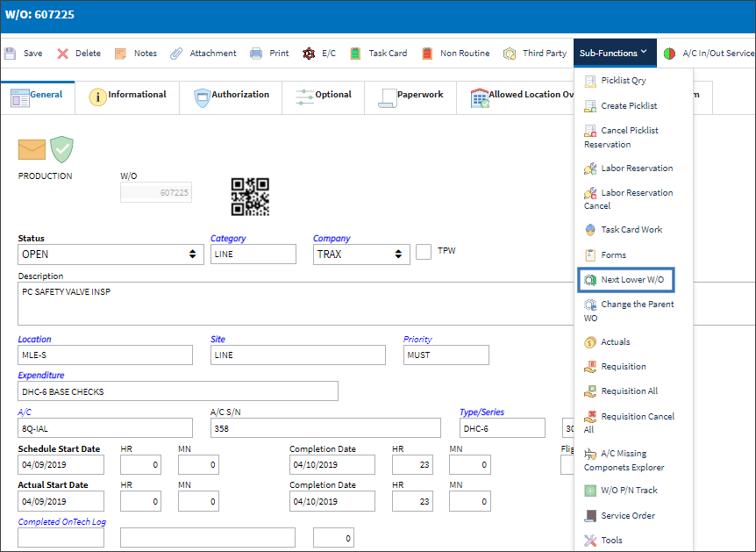Click the Forms clipboard icon
This screenshot has height=552, width=756.
(590, 254)
